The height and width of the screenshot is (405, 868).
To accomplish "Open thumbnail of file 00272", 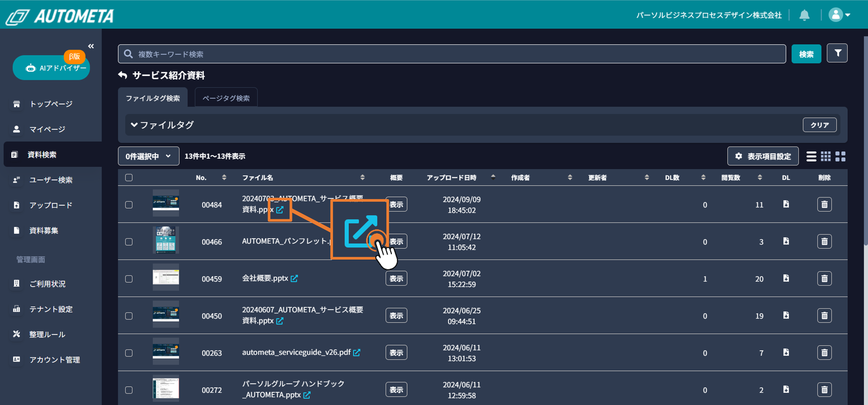I will pyautogui.click(x=166, y=388).
